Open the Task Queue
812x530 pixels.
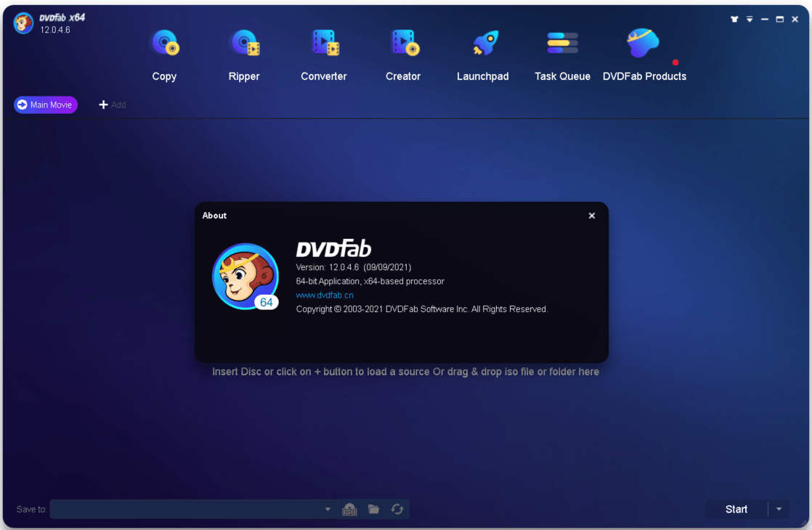[x=562, y=55]
